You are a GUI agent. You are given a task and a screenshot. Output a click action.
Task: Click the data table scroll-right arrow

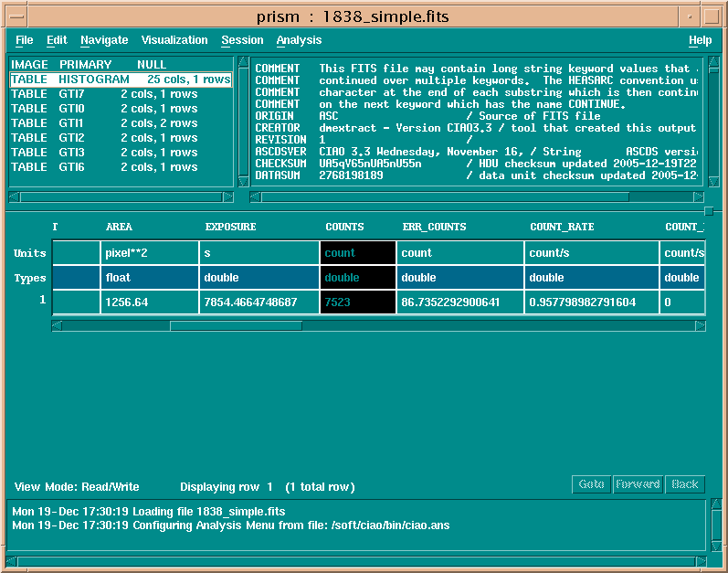tap(701, 326)
